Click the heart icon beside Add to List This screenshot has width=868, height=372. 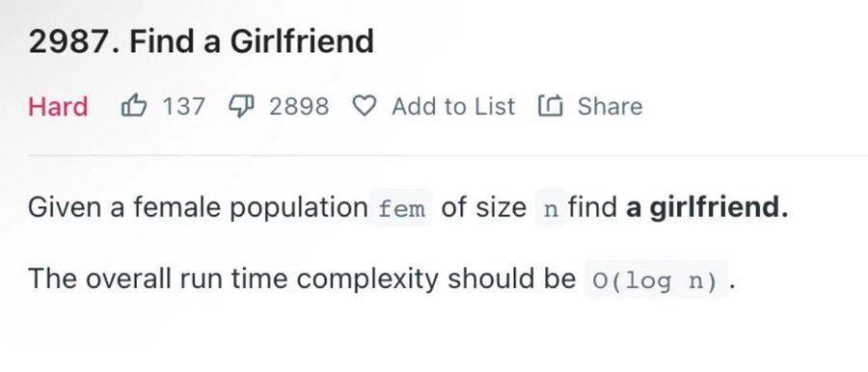tap(365, 106)
